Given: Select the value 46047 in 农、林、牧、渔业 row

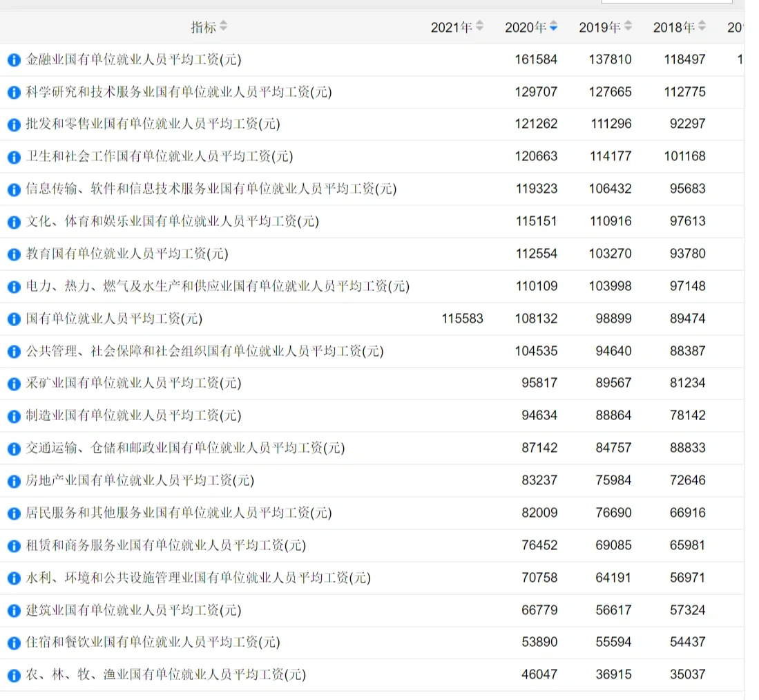Looking at the screenshot, I should [x=539, y=675].
